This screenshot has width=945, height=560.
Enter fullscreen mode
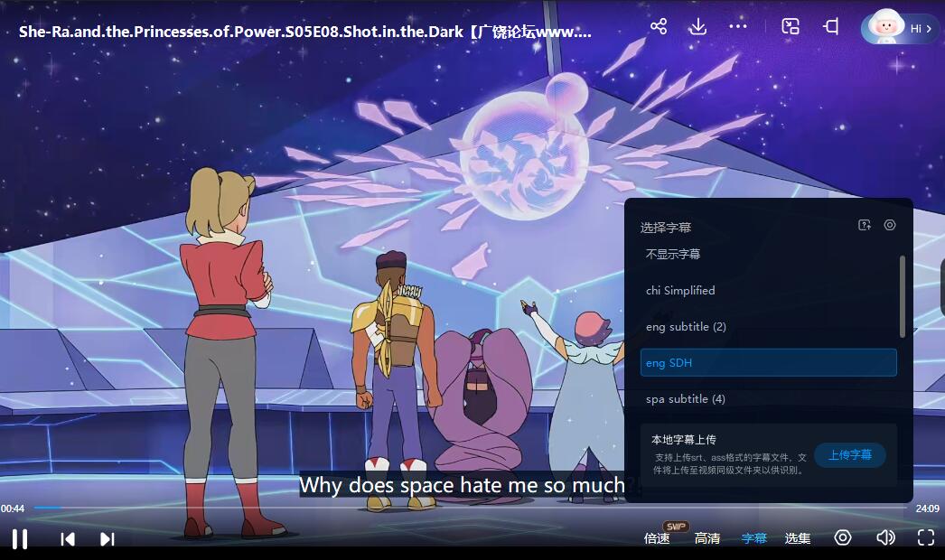click(926, 537)
